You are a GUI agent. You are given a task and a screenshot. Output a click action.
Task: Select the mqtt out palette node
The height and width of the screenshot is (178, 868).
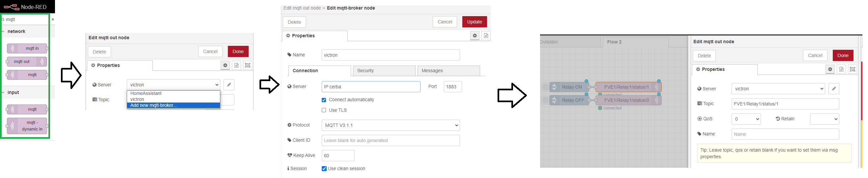tap(26, 62)
